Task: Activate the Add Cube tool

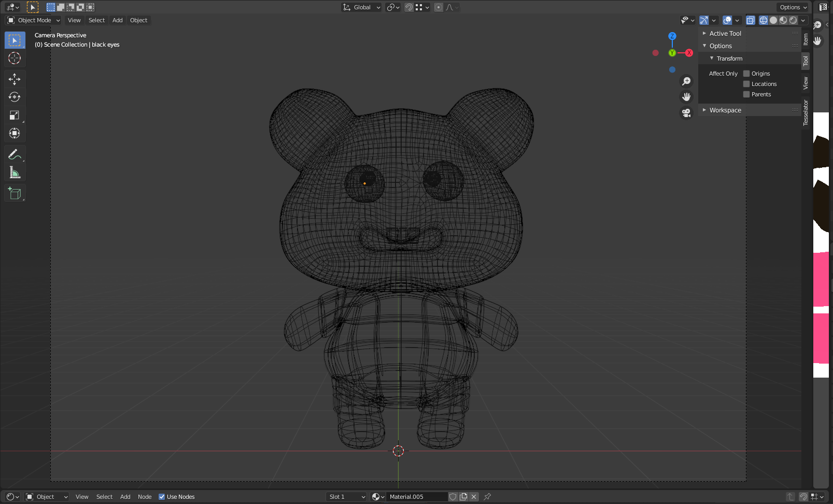Action: (15, 193)
